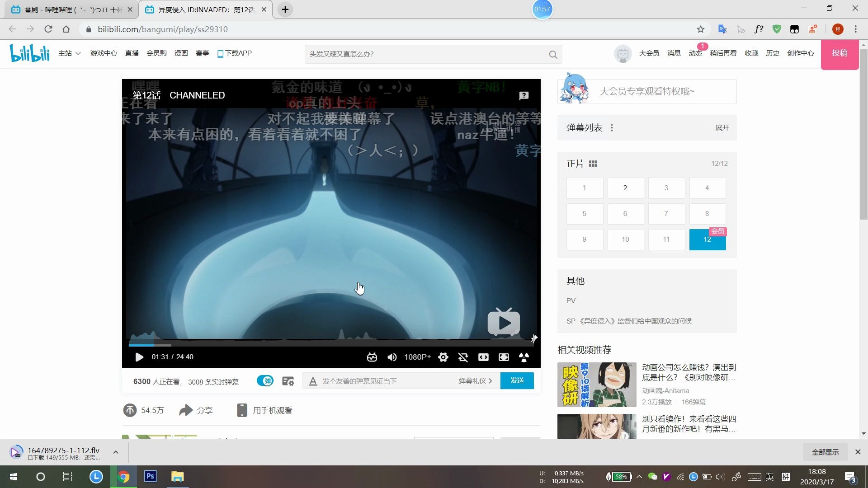Click the play button in player controls
This screenshot has height=488, width=868.
coord(139,357)
